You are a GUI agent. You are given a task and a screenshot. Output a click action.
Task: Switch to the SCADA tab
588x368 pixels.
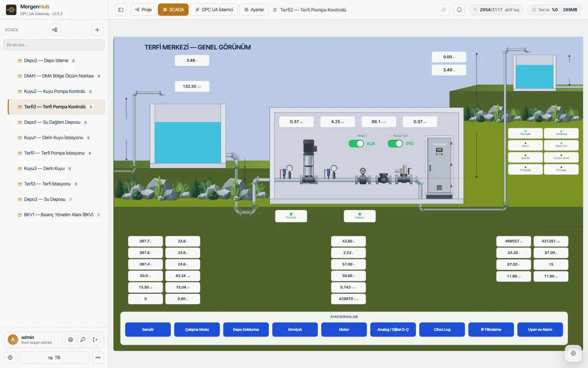click(x=173, y=10)
